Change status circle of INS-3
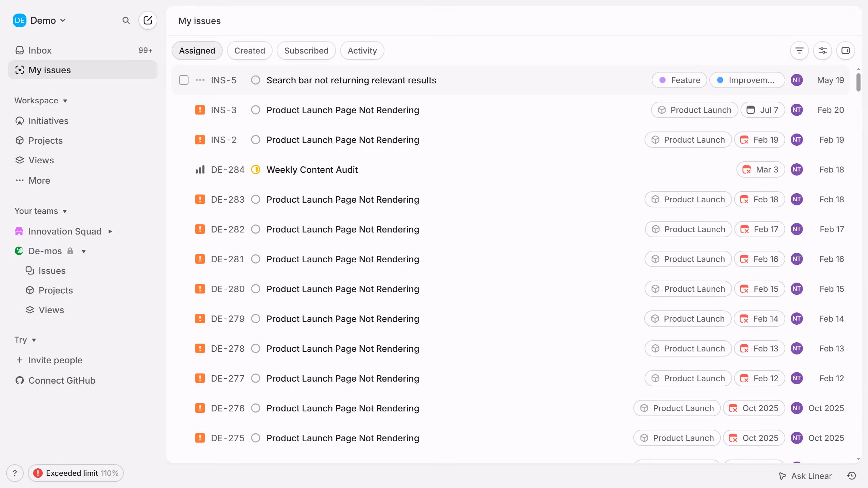 [256, 110]
